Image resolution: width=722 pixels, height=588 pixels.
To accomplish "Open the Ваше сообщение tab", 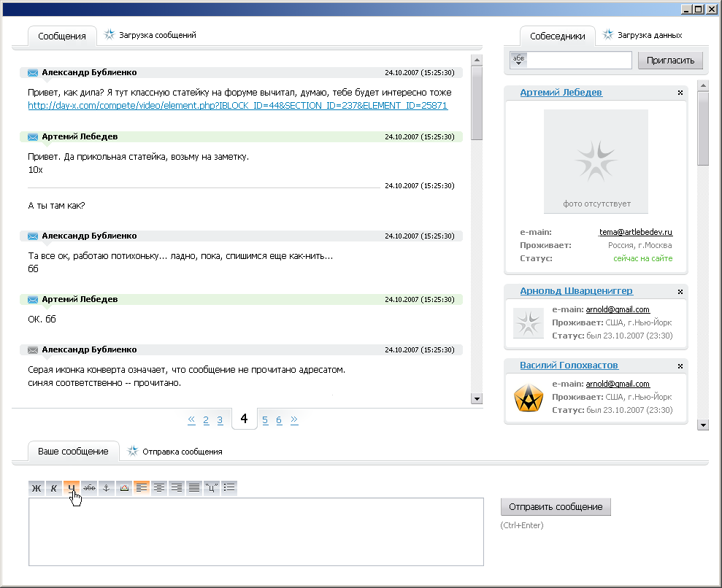I will click(x=72, y=452).
